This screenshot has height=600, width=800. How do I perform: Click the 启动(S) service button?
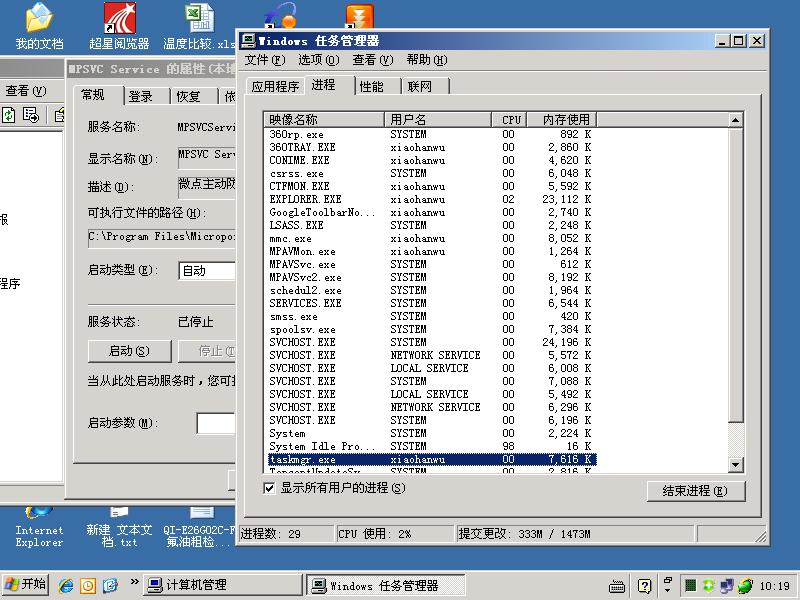[x=129, y=351]
